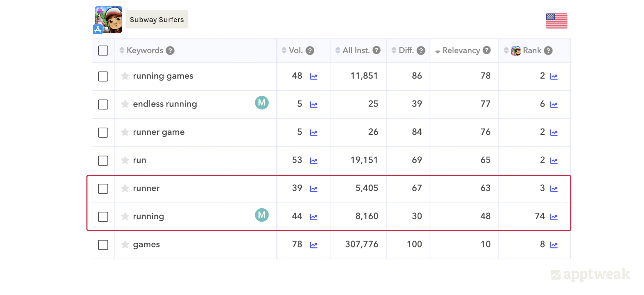Screen dimensions: 644x295
Task: Sort by Diff. column arrows
Action: coord(394,50)
